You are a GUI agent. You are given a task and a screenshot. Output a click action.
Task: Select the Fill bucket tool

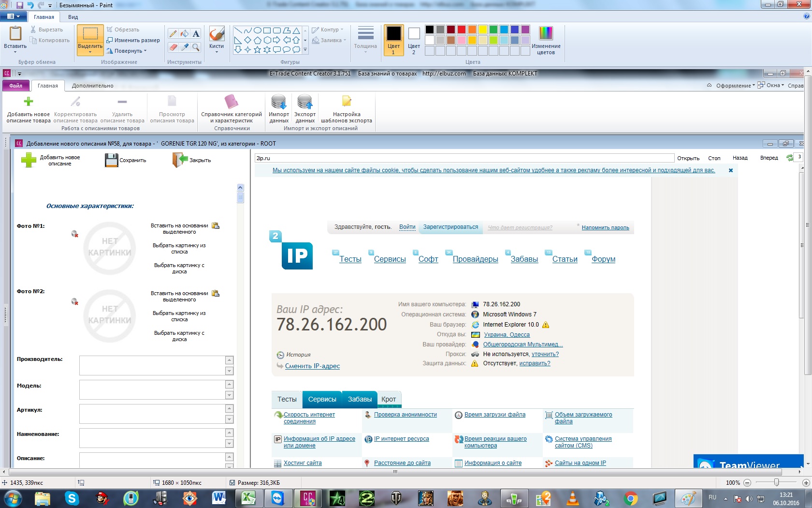pos(185,33)
